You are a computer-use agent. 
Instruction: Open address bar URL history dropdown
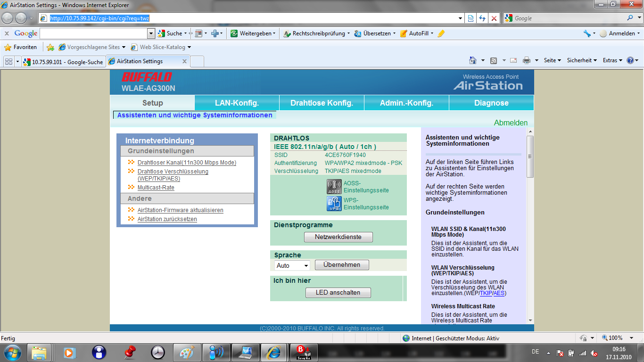(461, 18)
